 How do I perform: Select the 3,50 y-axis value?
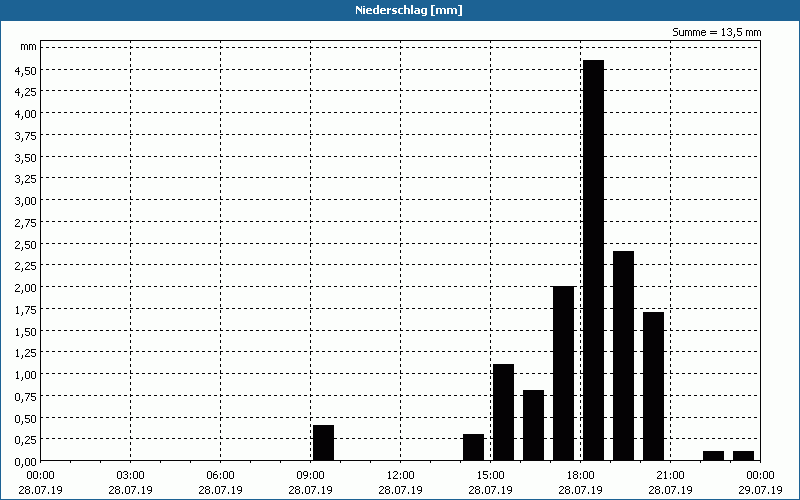26,158
